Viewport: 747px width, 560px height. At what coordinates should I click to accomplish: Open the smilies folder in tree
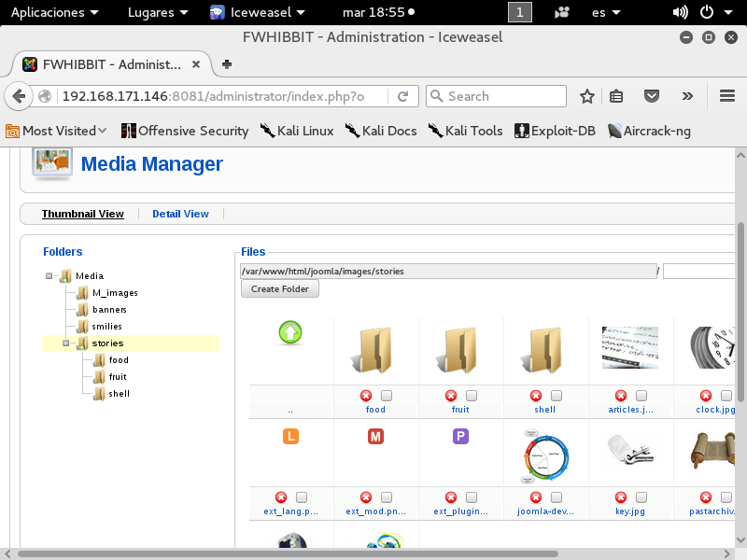click(x=106, y=326)
